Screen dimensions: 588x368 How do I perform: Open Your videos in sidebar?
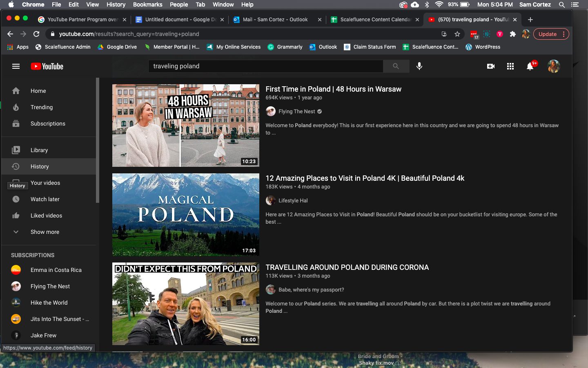click(x=49, y=183)
